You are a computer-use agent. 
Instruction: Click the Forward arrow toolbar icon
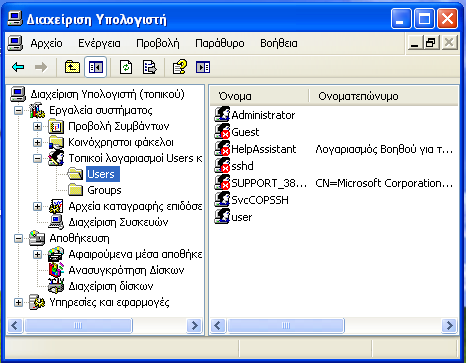pos(41,67)
